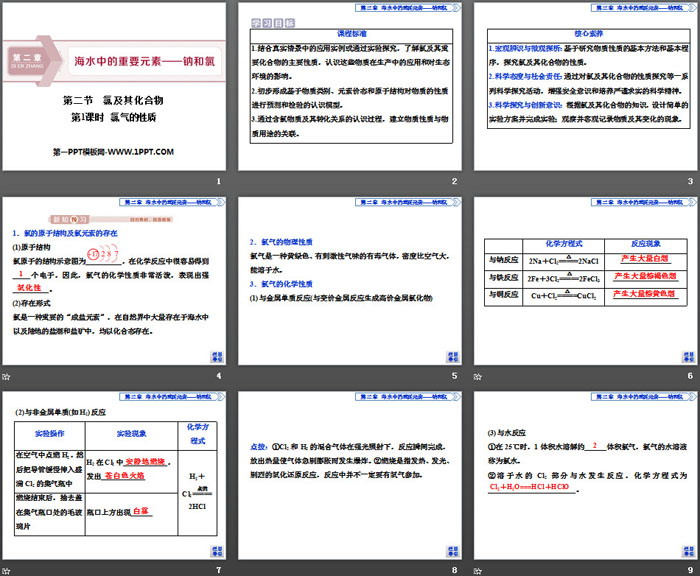The width and height of the screenshot is (700, 576).
Task: Click the red Cl2+H2O equation on slide 9
Action: click(x=529, y=487)
